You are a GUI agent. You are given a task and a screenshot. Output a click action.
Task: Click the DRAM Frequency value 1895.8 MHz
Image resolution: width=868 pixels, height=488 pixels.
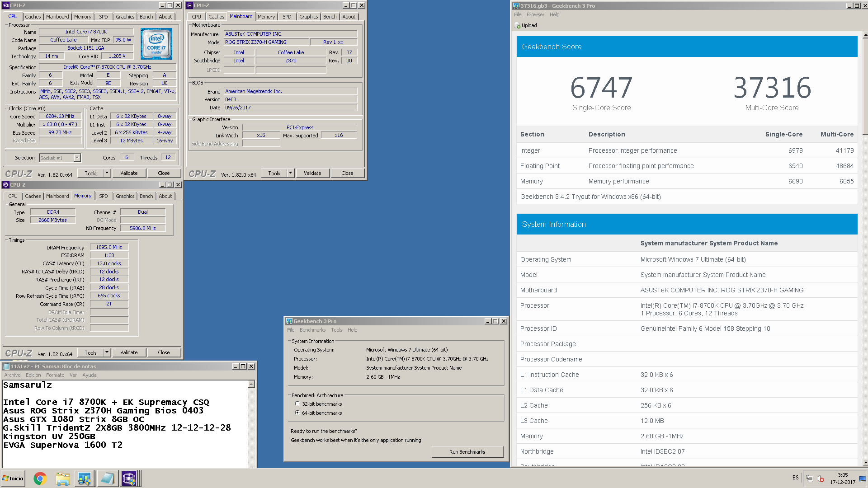click(x=109, y=247)
